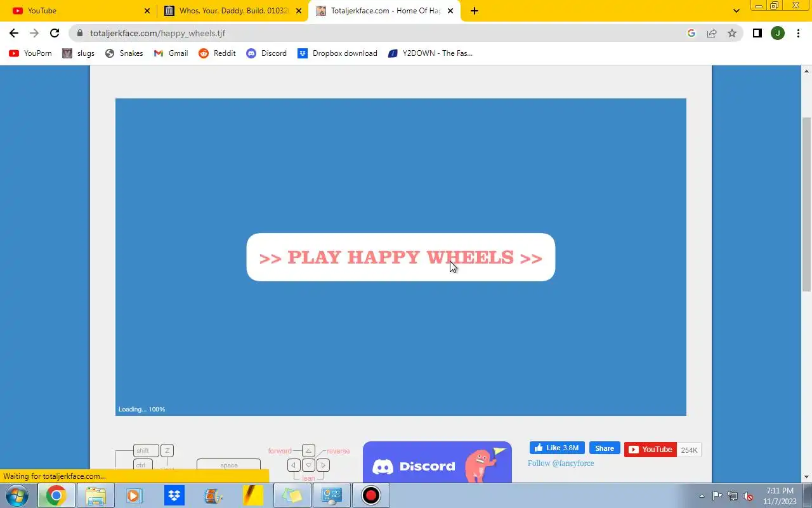The image size is (812, 508).
Task: Open Dropbox from the taskbar
Action: [174, 495]
